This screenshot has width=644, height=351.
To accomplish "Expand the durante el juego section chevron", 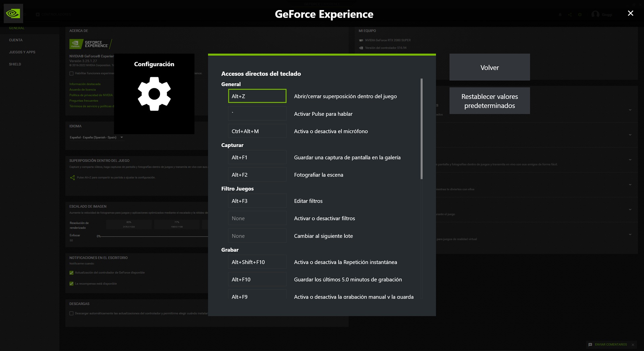I will pos(630,210).
